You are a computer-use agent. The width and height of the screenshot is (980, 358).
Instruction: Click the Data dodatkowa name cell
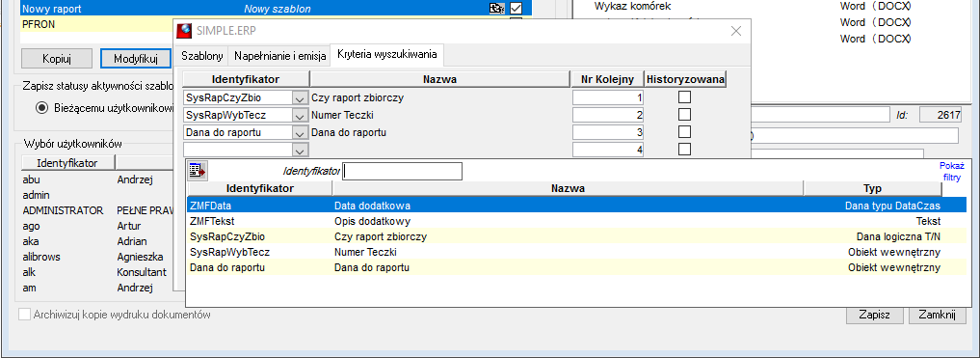click(372, 206)
